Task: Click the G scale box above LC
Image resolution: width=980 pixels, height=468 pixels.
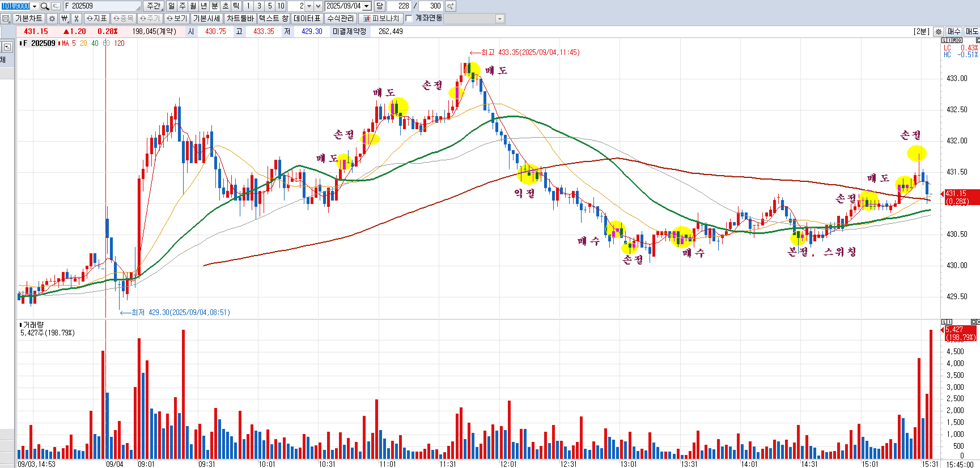Action: pos(960,41)
